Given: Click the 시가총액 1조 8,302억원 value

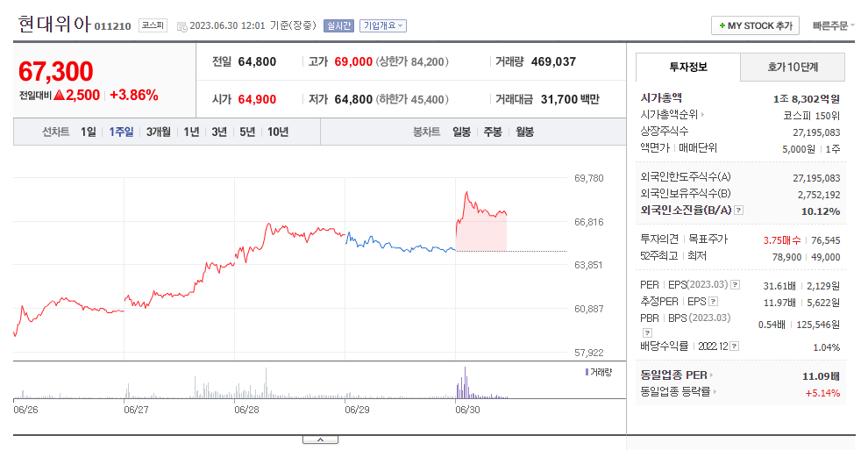Looking at the screenshot, I should coord(807,99).
